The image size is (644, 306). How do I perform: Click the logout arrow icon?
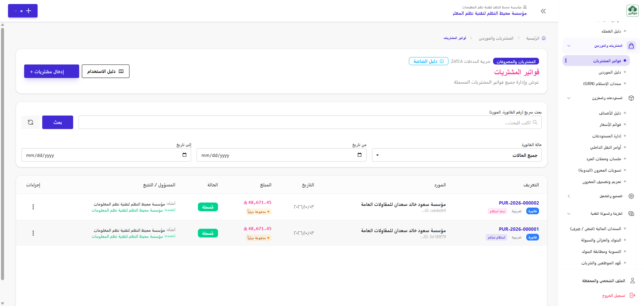tap(633, 295)
